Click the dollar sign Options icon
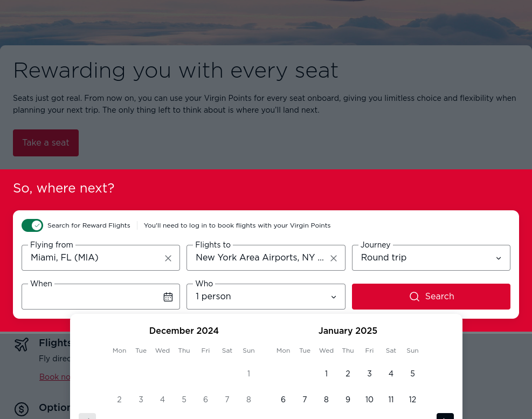The width and height of the screenshot is (532, 419). [22, 409]
